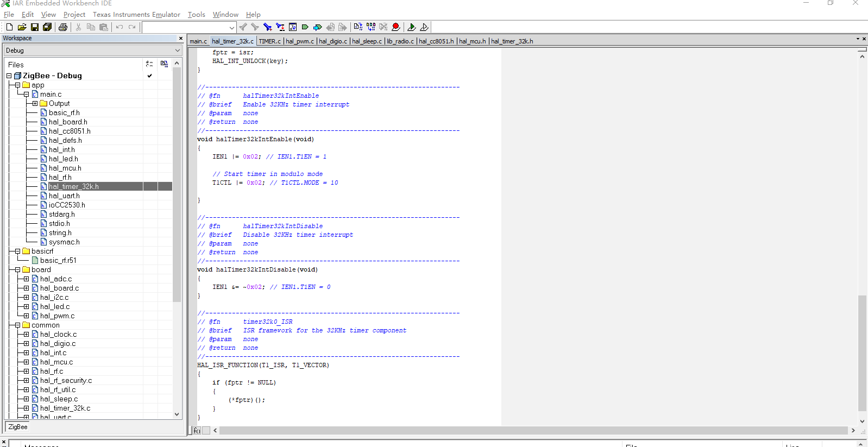Image resolution: width=868 pixels, height=447 pixels.
Task: Click the workspace tree vertical scrollbar thumb
Action: (177, 185)
